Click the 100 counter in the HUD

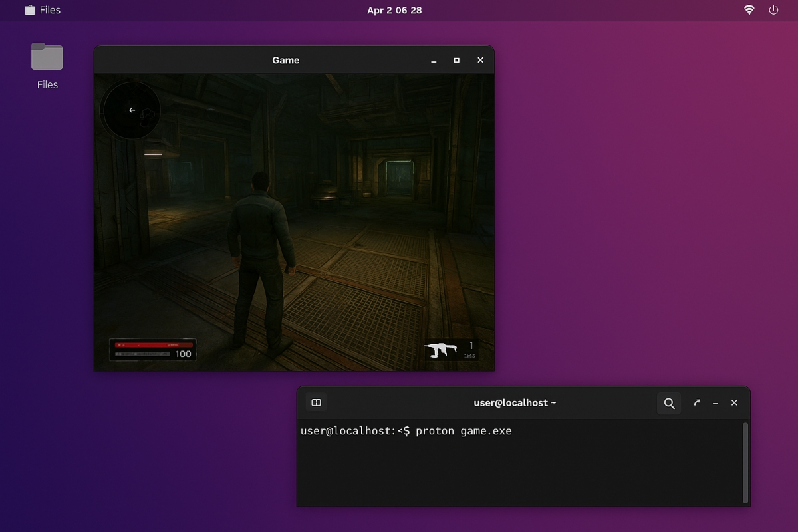pos(183,354)
